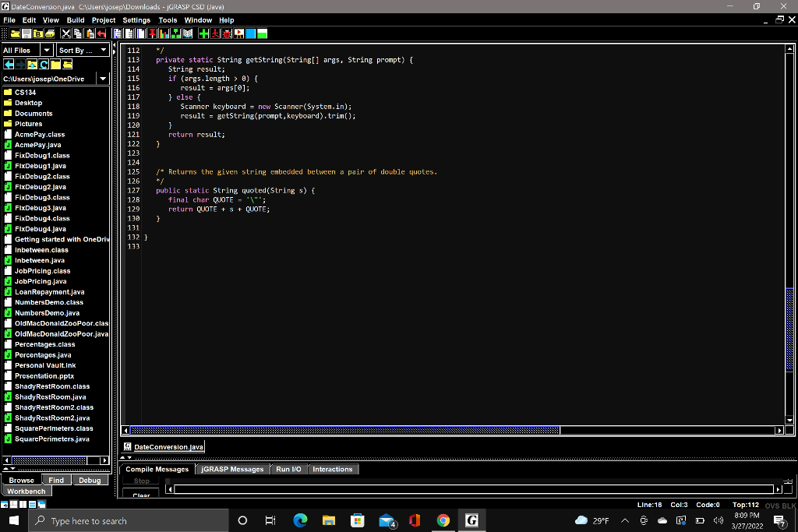
Task: Click the open file folder icon in toolbar
Action: pyautogui.click(x=16, y=33)
